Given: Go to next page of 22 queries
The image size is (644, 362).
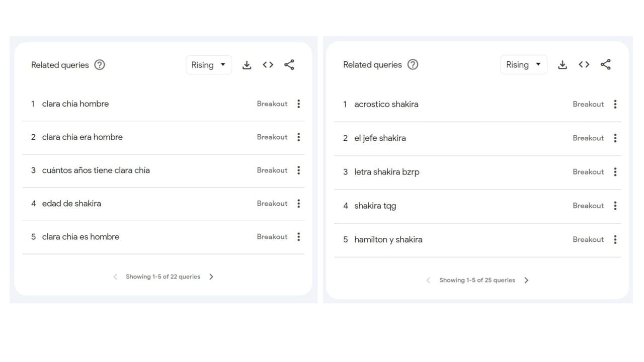Looking at the screenshot, I should (x=211, y=277).
